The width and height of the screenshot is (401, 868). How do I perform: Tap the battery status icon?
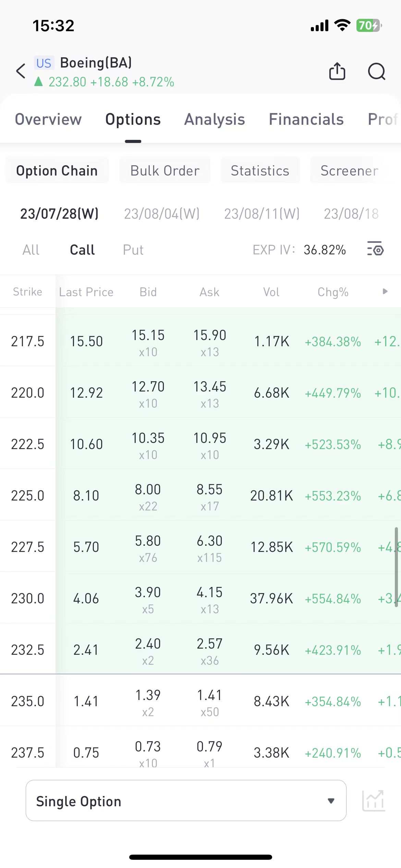[369, 25]
